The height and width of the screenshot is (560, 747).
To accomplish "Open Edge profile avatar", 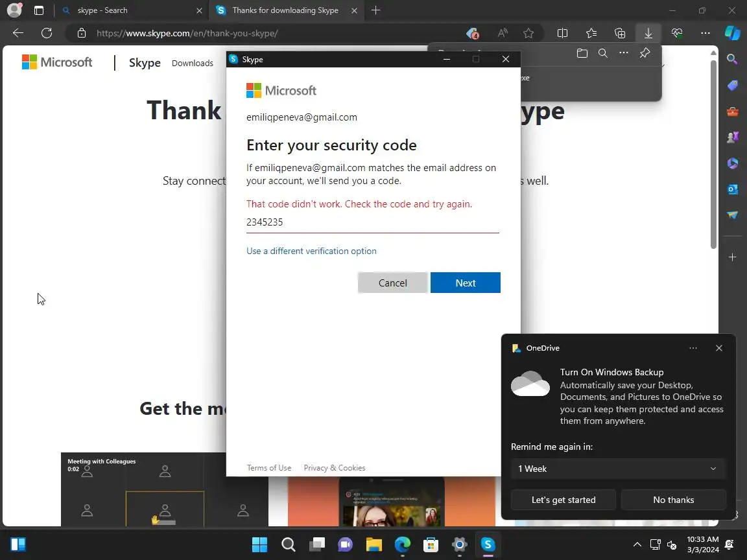I will pos(15,10).
